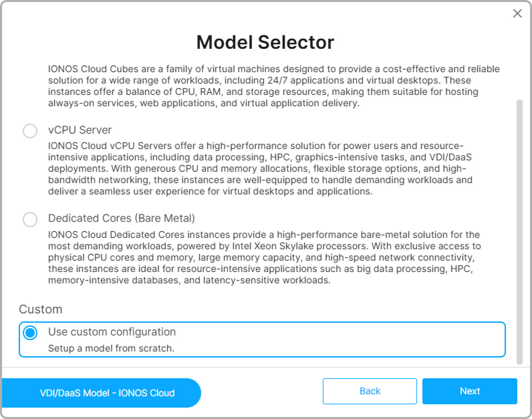Click the vCPU Server option label
The width and height of the screenshot is (532, 419).
80,130
